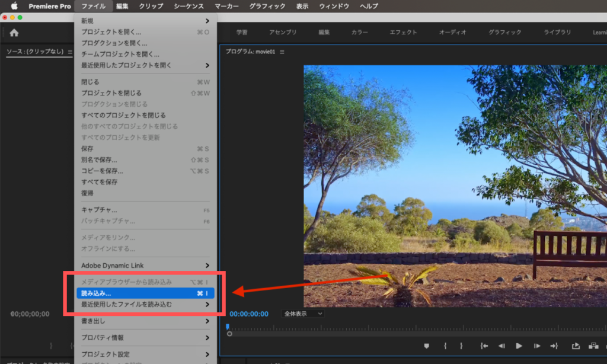The image size is (607, 364).
Task: Click the blue playhead on program ruler
Action: 228,327
